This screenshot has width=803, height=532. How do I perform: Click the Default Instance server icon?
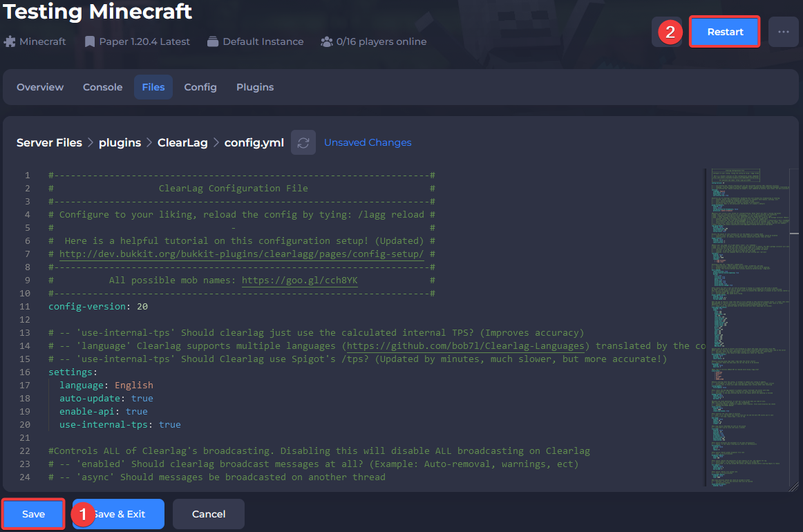pos(212,41)
